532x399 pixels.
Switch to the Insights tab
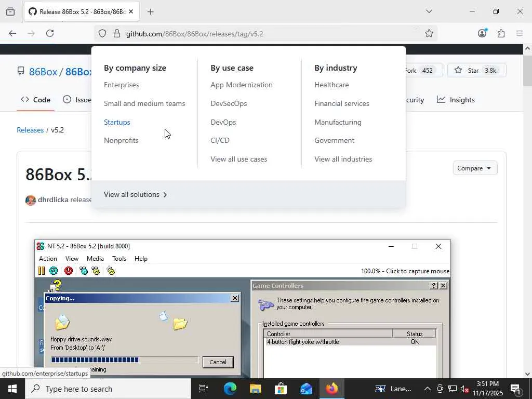click(x=456, y=100)
